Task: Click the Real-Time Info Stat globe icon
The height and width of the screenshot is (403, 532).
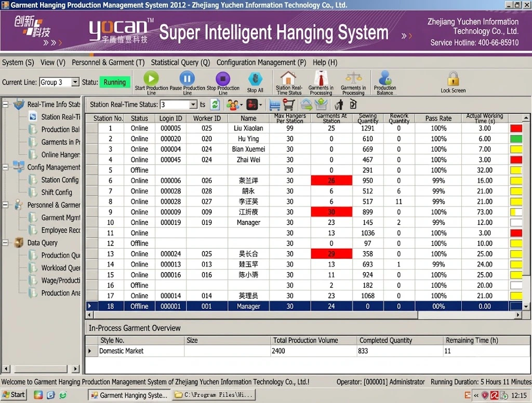Action: click(x=19, y=104)
